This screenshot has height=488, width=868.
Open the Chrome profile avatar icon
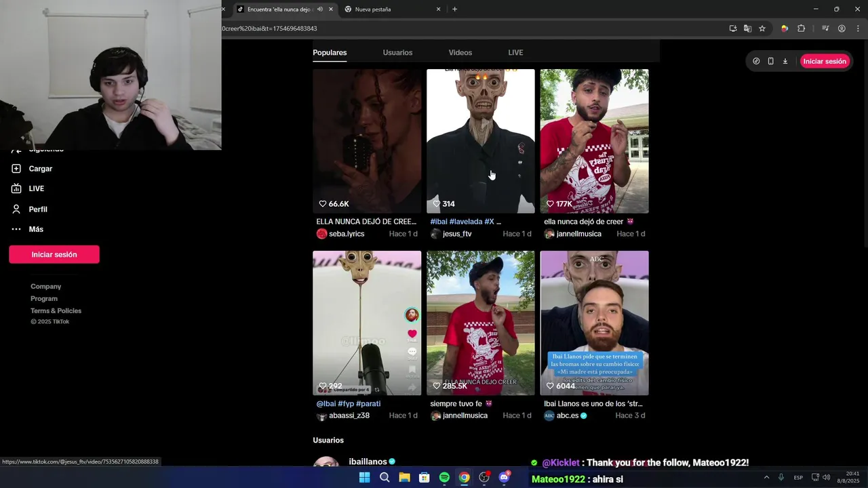pos(842,28)
